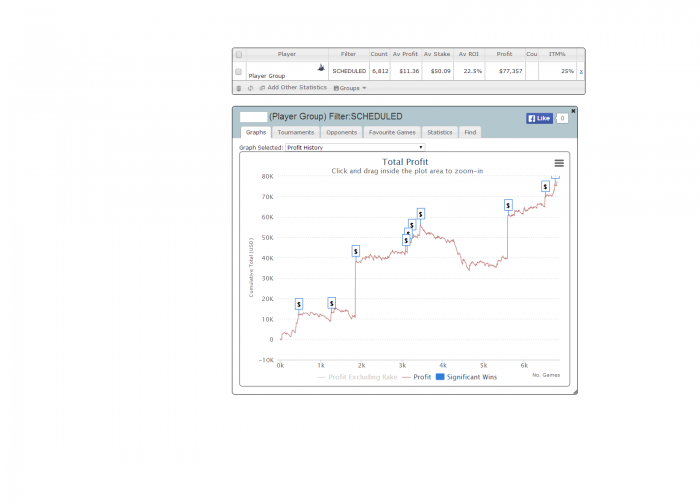Click the Facebook like count box
Viewport: 700px width, 504px height.
pyautogui.click(x=562, y=118)
